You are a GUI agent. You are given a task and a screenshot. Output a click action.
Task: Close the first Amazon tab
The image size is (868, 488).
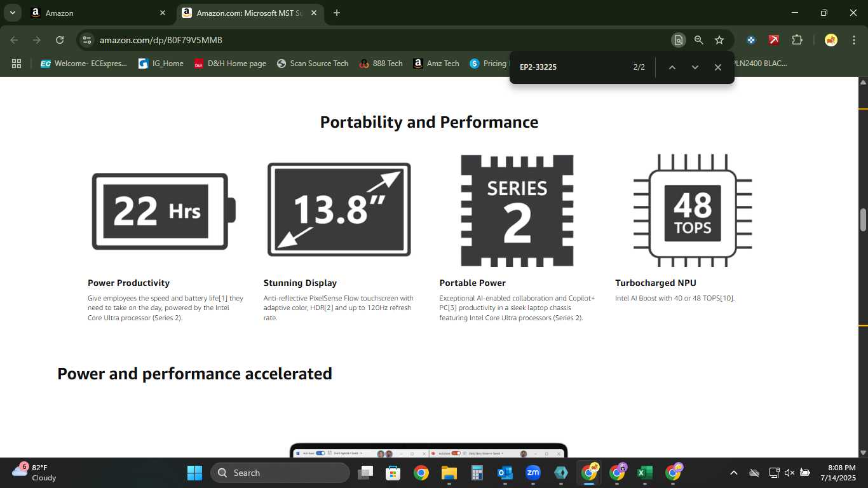point(163,13)
